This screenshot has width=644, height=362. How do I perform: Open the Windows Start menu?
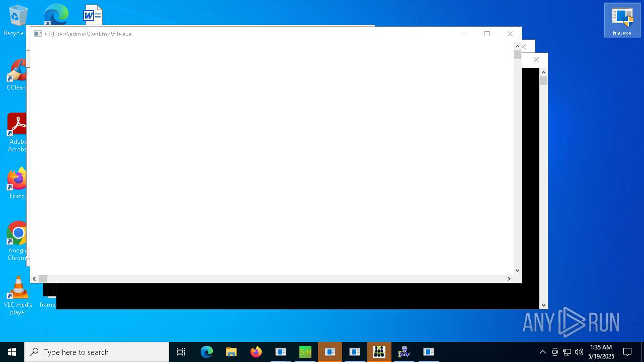coord(12,352)
